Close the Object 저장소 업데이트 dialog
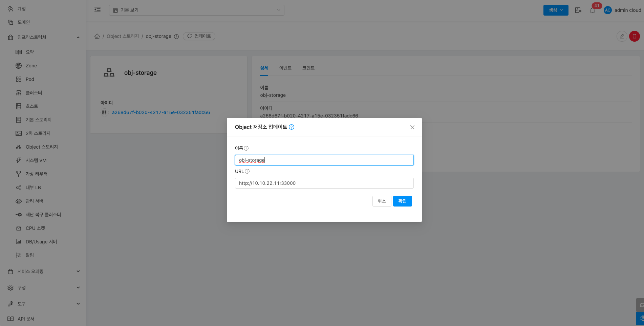Screen dimensions: 644x326 412,127
